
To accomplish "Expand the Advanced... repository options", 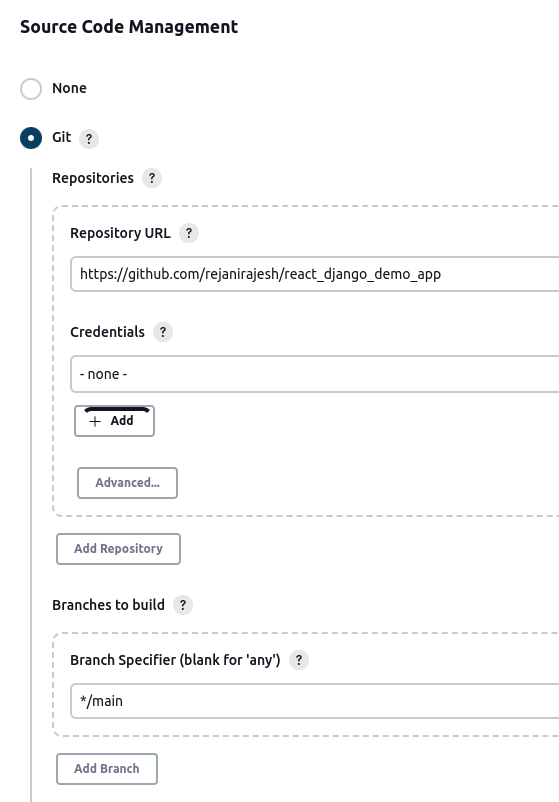I will (127, 483).
